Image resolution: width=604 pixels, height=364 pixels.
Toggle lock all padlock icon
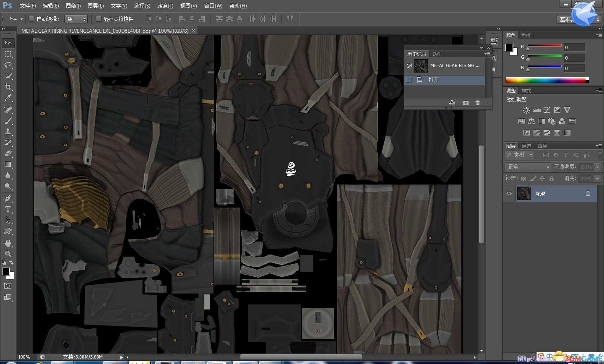coord(552,178)
